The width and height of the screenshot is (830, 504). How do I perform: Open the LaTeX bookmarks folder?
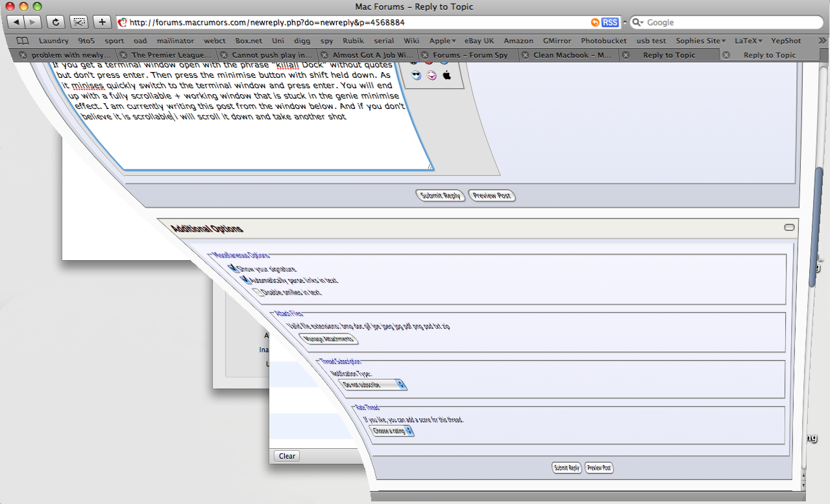click(x=749, y=40)
